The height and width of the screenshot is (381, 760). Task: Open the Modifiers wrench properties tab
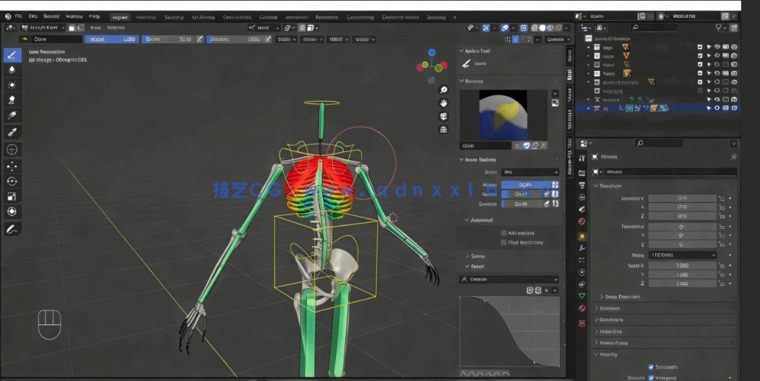point(582,248)
